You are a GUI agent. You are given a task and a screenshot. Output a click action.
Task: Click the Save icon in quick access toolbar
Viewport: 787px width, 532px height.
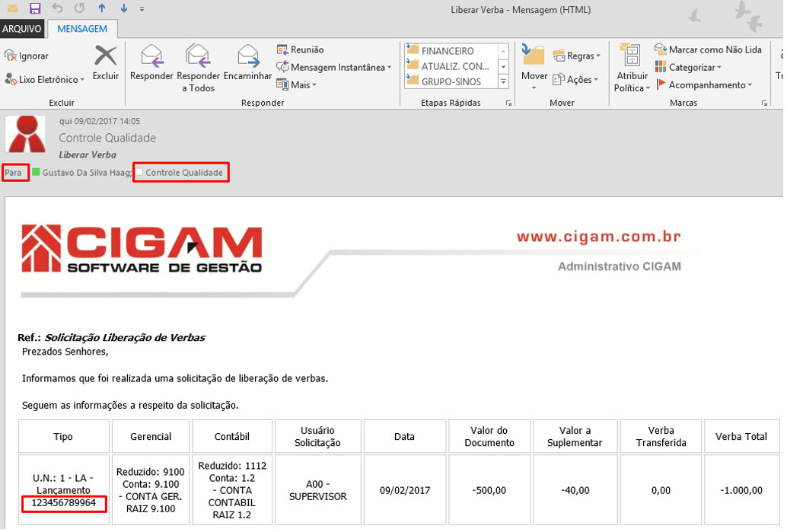pos(35,8)
